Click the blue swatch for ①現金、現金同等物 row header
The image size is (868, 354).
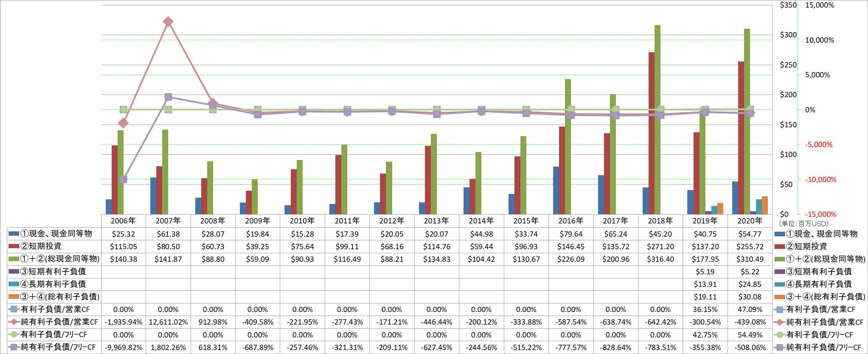[14, 234]
